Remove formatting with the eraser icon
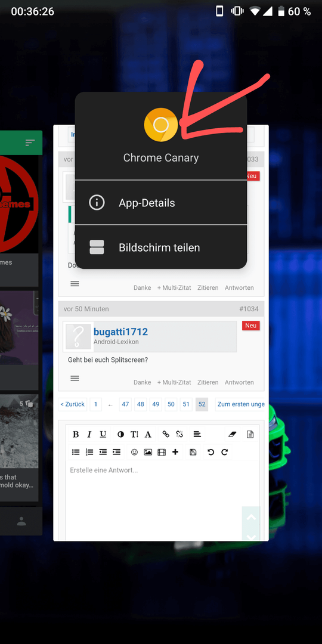Image resolution: width=322 pixels, height=644 pixels. 233,434
